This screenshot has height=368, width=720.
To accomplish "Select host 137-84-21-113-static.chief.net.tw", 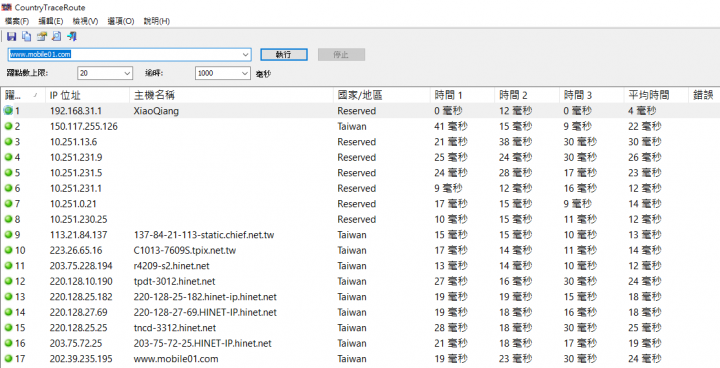I will 204,235.
